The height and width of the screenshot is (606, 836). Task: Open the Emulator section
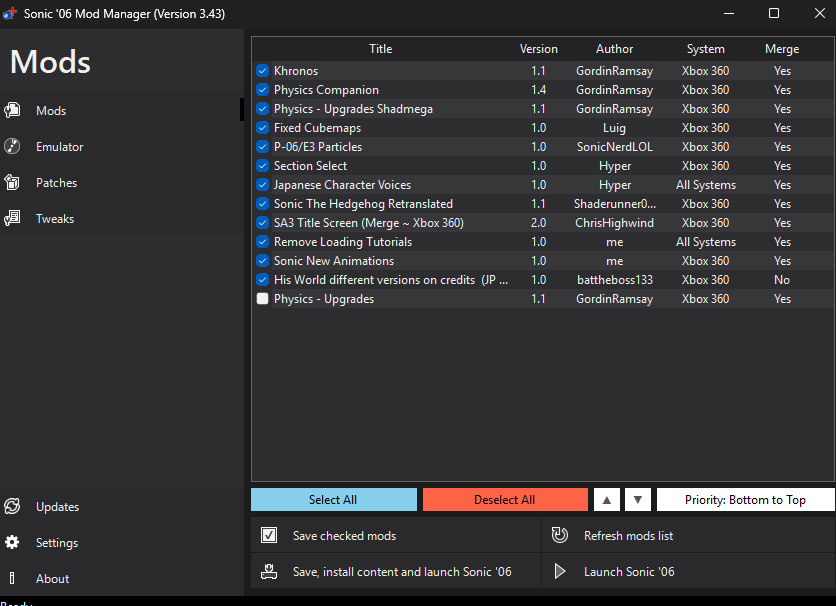coord(122,146)
